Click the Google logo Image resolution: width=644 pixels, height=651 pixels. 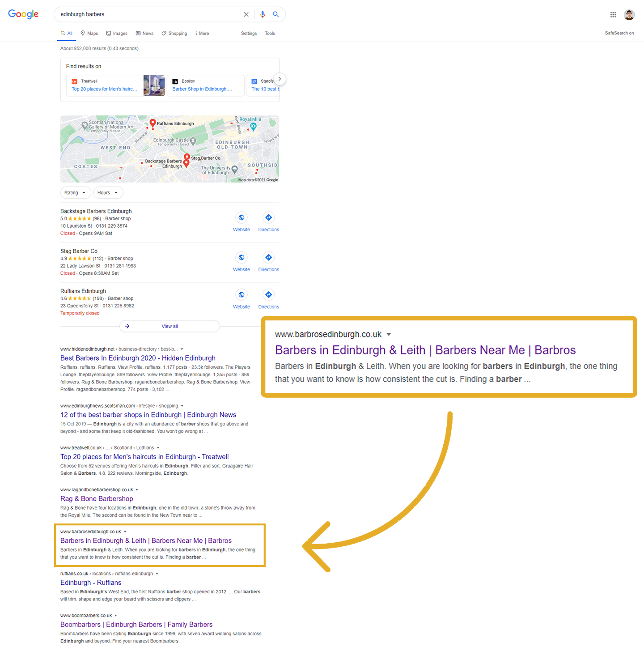point(23,14)
